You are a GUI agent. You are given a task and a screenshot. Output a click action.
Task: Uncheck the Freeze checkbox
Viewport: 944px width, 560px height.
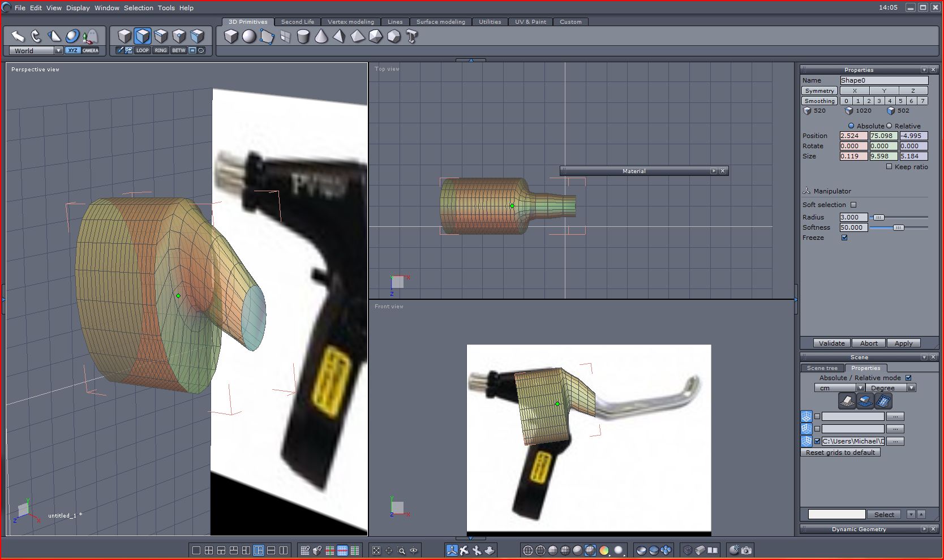[x=844, y=238]
